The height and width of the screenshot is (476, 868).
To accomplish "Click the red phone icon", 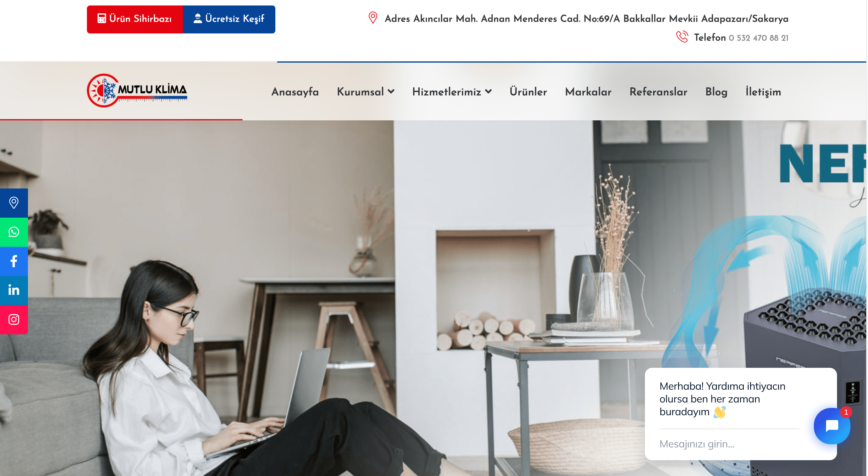I will tap(682, 37).
